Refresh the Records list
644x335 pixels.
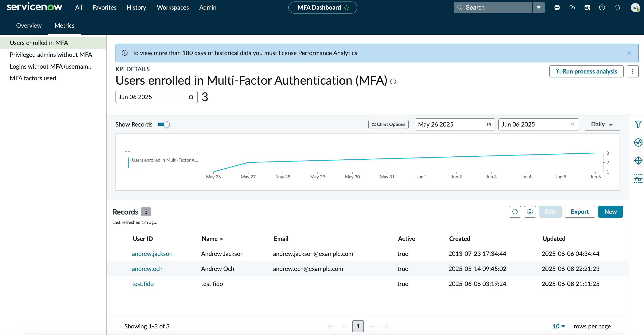515,212
